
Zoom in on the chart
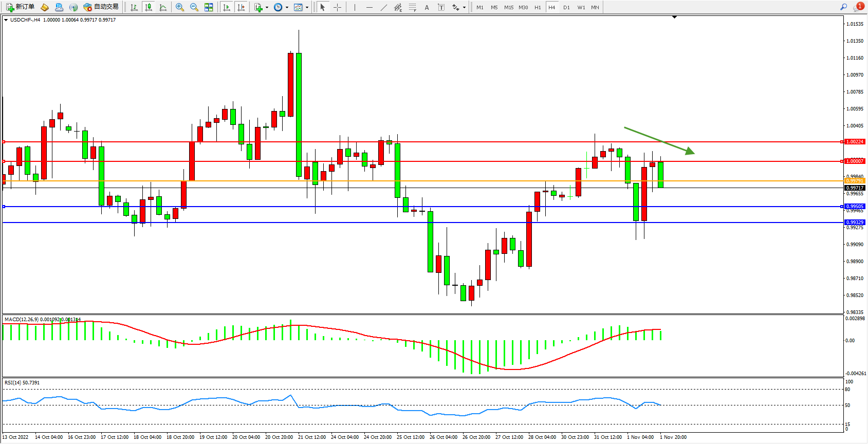pyautogui.click(x=179, y=7)
